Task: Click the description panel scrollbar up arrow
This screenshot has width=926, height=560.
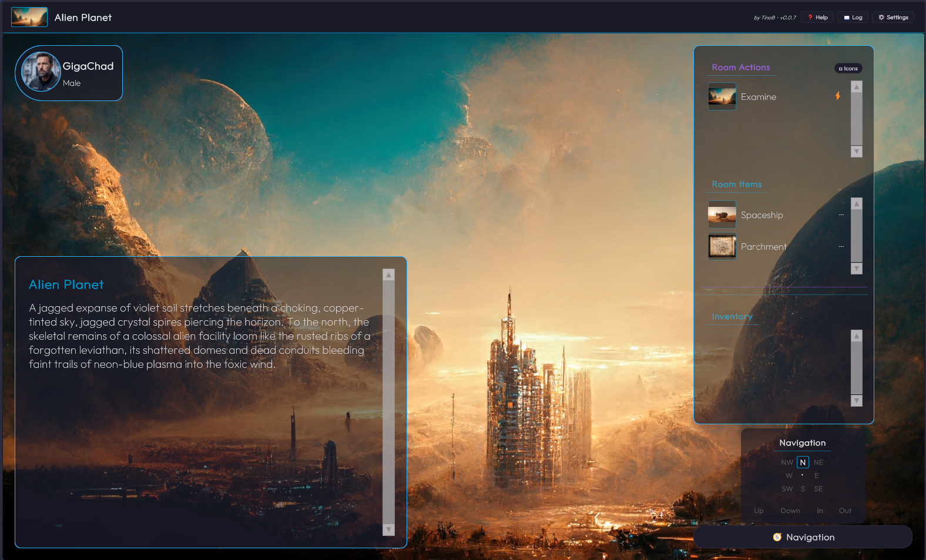Action: 388,274
